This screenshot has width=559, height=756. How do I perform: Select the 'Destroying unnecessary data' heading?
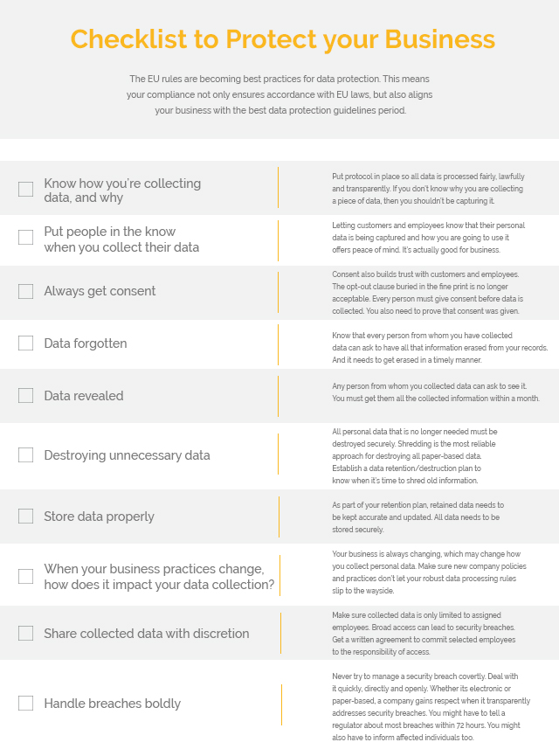[128, 455]
